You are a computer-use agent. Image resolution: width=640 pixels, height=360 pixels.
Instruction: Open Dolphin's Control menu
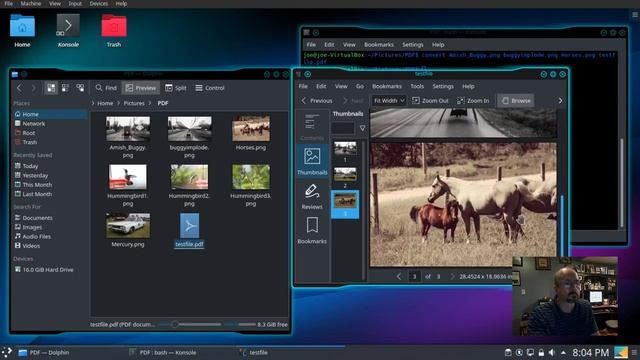coord(210,88)
